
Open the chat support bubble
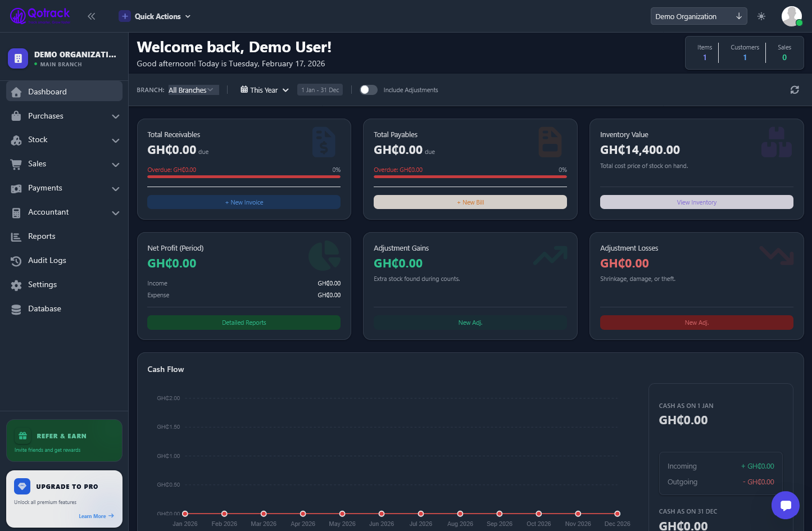pyautogui.click(x=786, y=505)
